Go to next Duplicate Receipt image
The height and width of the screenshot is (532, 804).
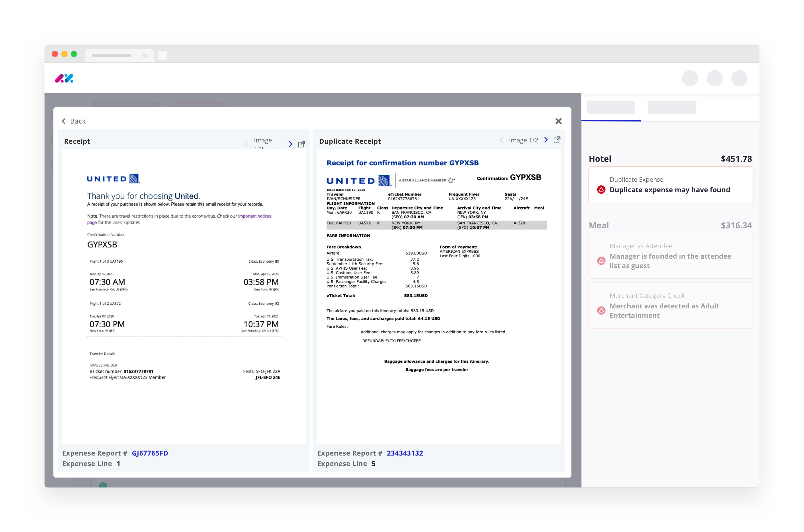pos(546,140)
